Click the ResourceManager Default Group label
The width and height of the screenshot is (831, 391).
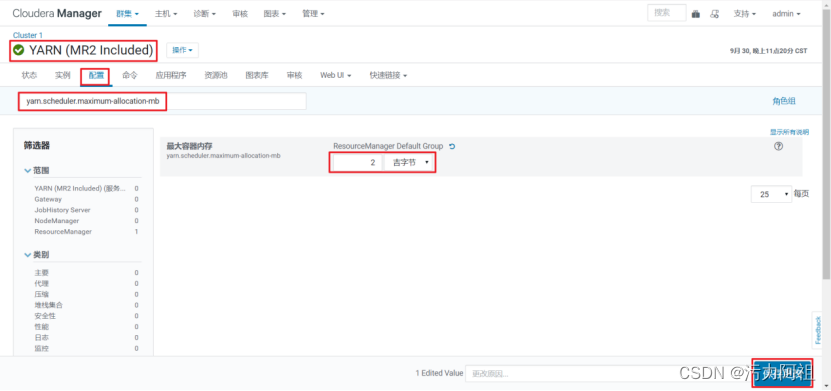coord(388,146)
